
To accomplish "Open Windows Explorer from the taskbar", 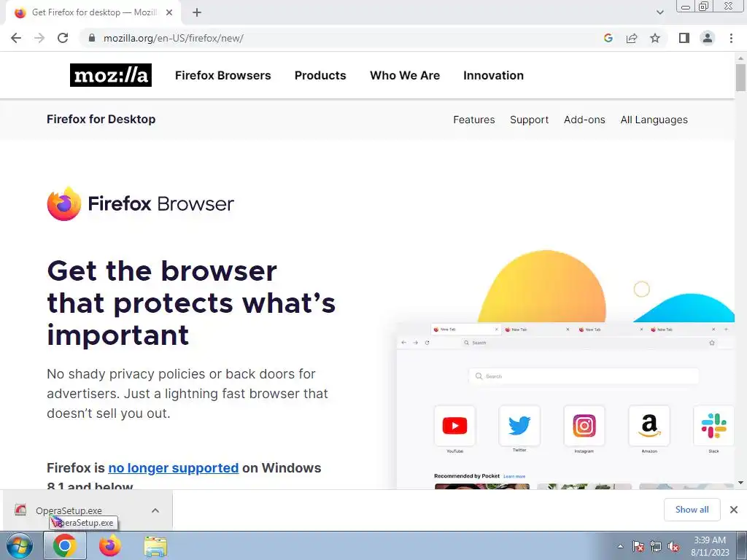I will [x=155, y=547].
